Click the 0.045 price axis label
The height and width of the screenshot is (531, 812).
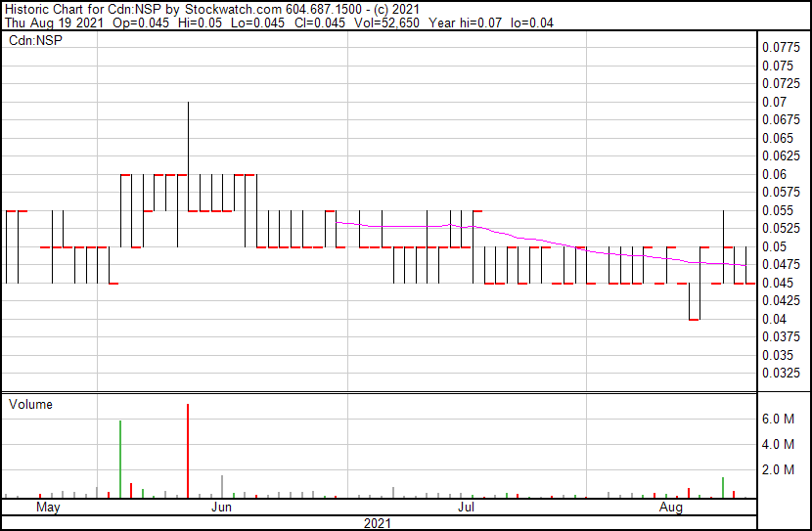778,283
